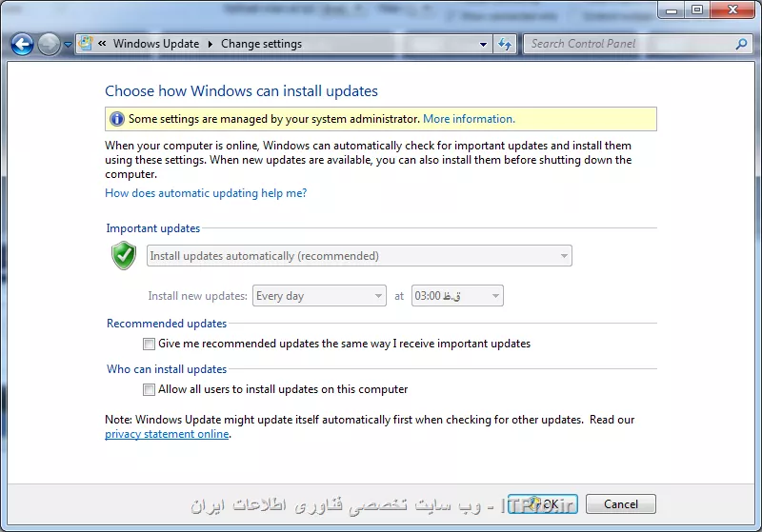This screenshot has height=532, width=762.
Task: Maximize the Change settings window
Action: click(697, 10)
